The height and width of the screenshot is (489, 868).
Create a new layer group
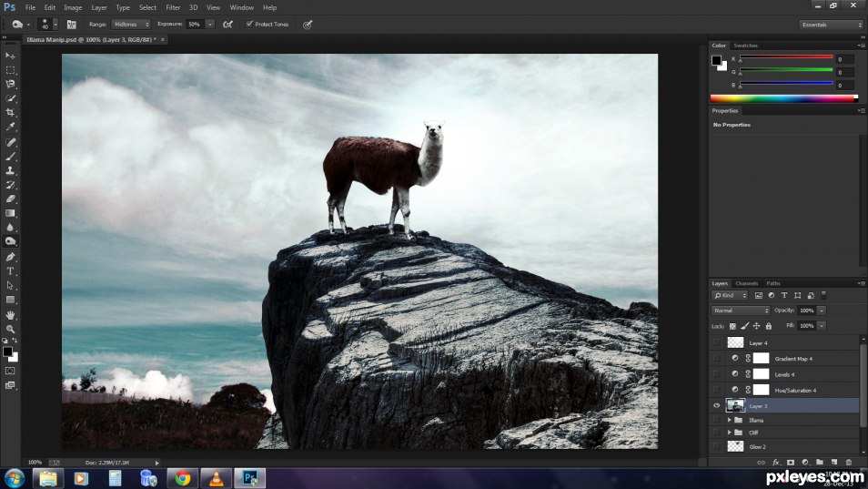(x=819, y=463)
